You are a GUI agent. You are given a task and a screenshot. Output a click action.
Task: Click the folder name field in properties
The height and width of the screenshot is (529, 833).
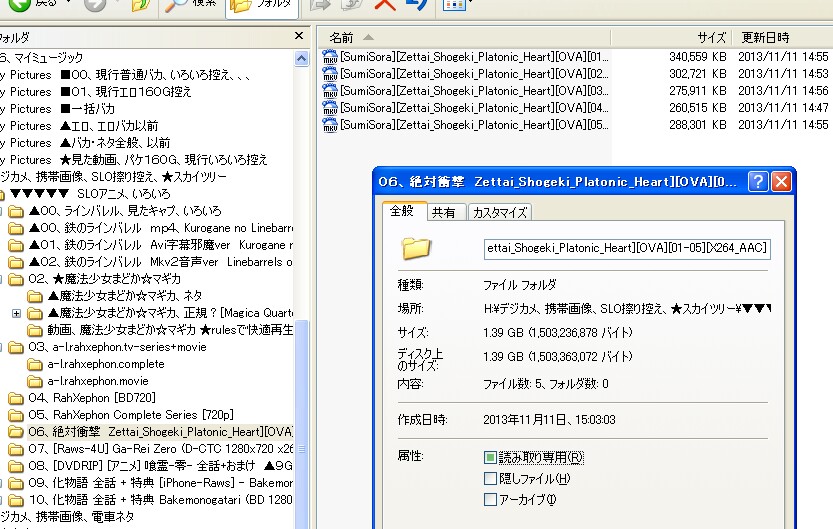(627, 249)
